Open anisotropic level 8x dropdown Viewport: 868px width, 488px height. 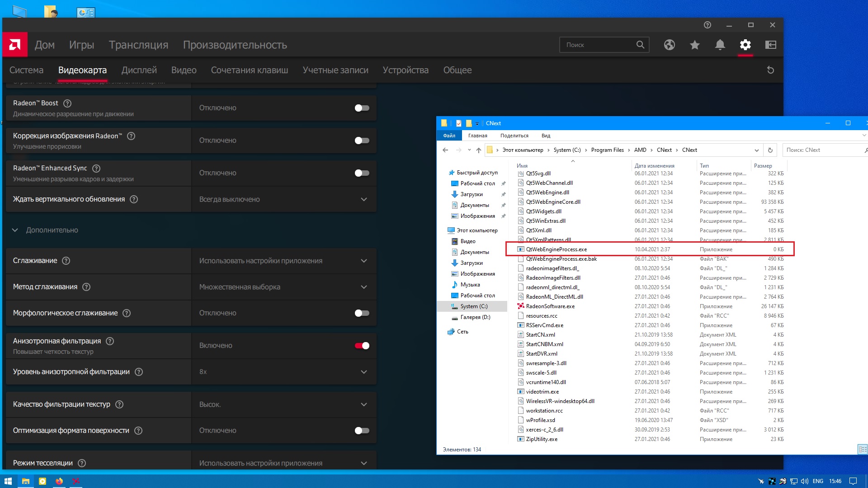(284, 372)
